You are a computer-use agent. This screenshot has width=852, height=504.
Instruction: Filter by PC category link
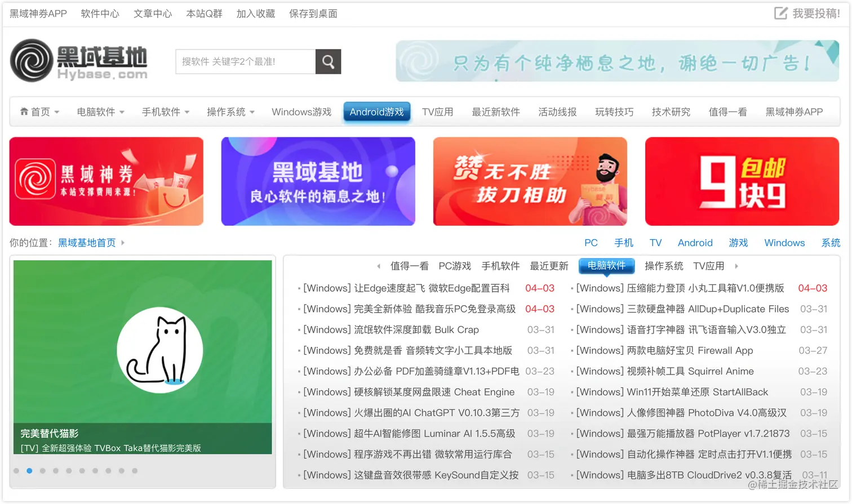click(591, 243)
